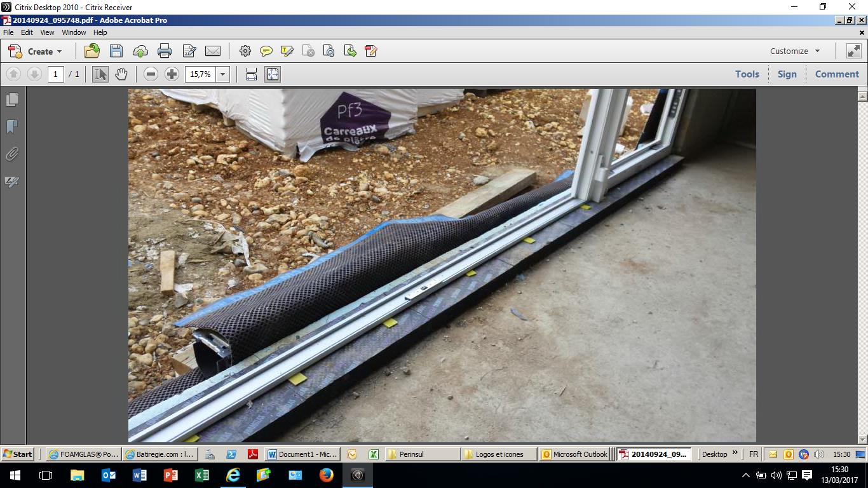
Task: Click the Open file folder icon
Action: [92, 51]
